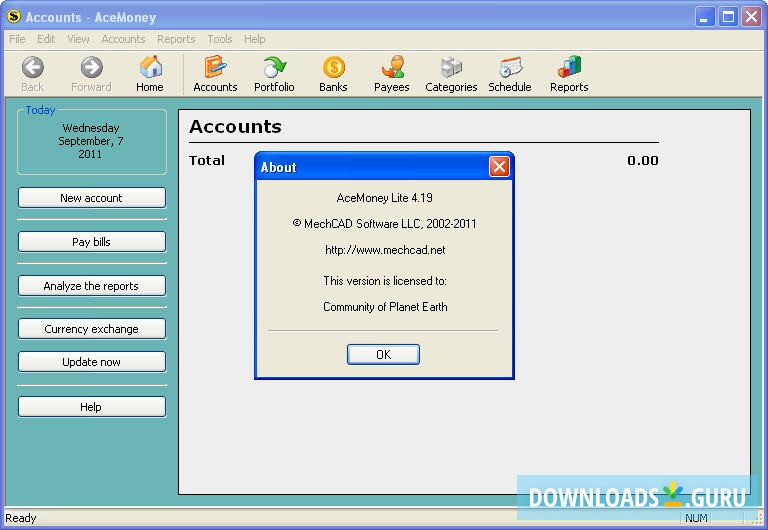Click the New account button
Viewport: 768px width, 530px height.
92,198
